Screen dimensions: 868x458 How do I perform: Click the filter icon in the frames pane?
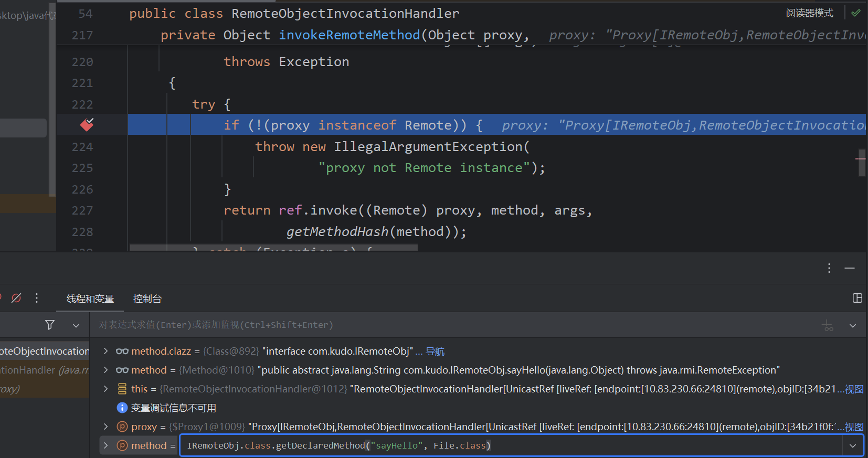50,325
